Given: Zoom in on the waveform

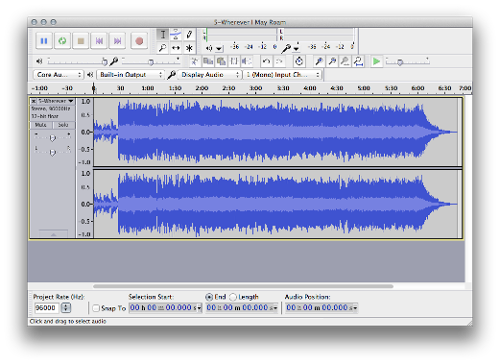Looking at the screenshot, I should pyautogui.click(x=319, y=61).
